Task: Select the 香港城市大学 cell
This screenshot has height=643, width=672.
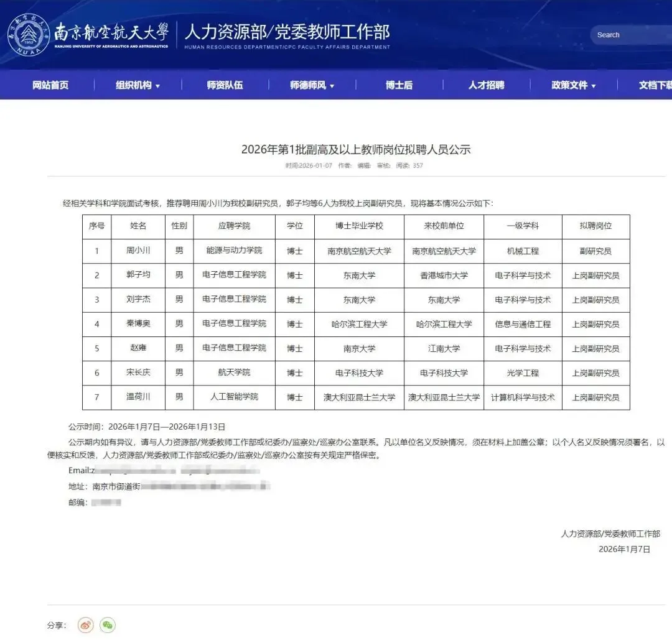Action: (444, 275)
